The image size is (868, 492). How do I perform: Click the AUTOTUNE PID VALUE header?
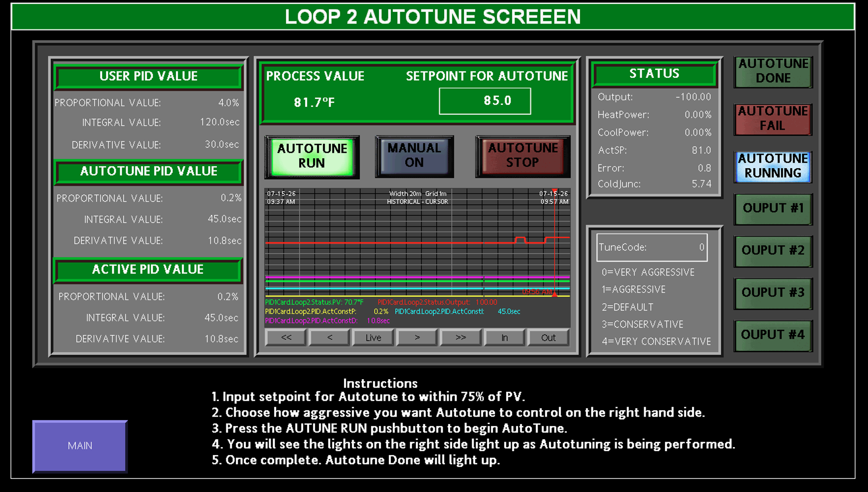tap(149, 171)
